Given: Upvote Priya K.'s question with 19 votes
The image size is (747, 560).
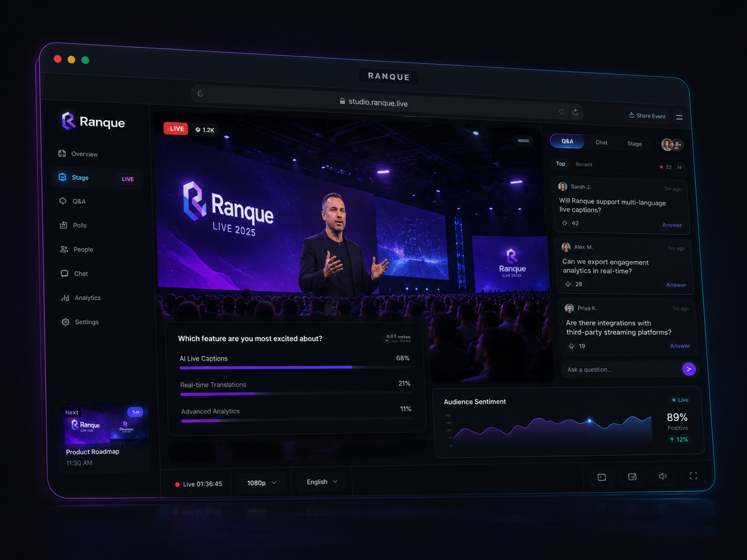Looking at the screenshot, I should (571, 346).
